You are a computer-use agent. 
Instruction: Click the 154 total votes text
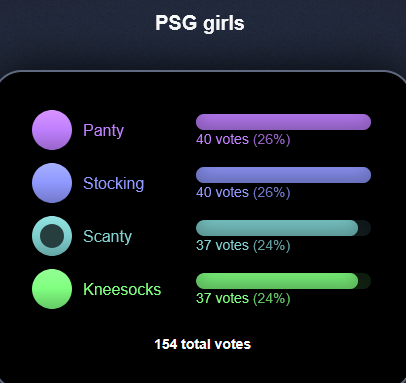point(203,344)
